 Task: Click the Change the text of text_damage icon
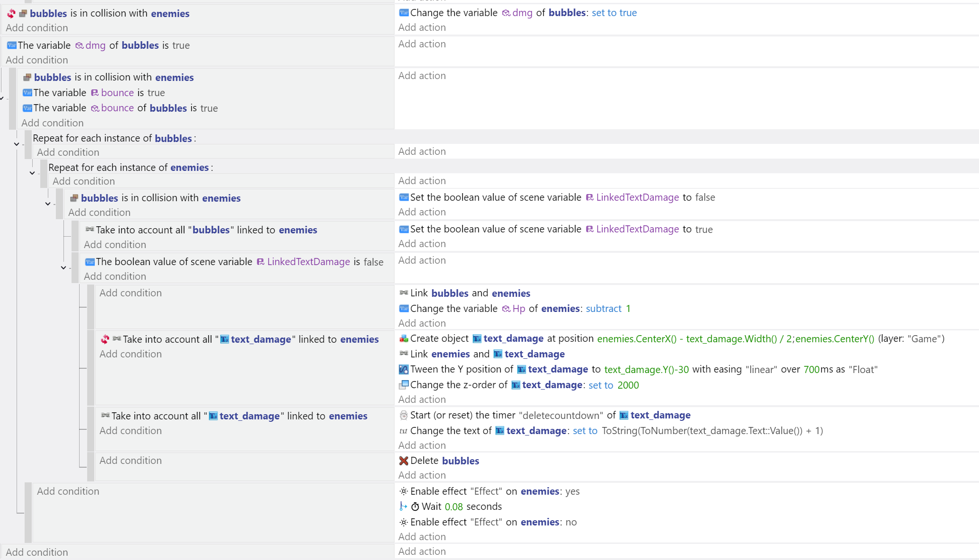click(404, 431)
